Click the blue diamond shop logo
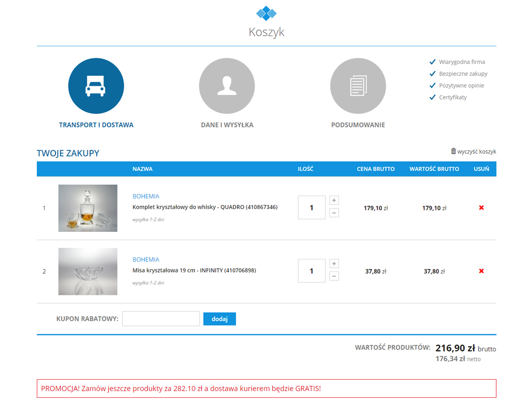Viewport: 532px width, 402px height. tap(266, 13)
